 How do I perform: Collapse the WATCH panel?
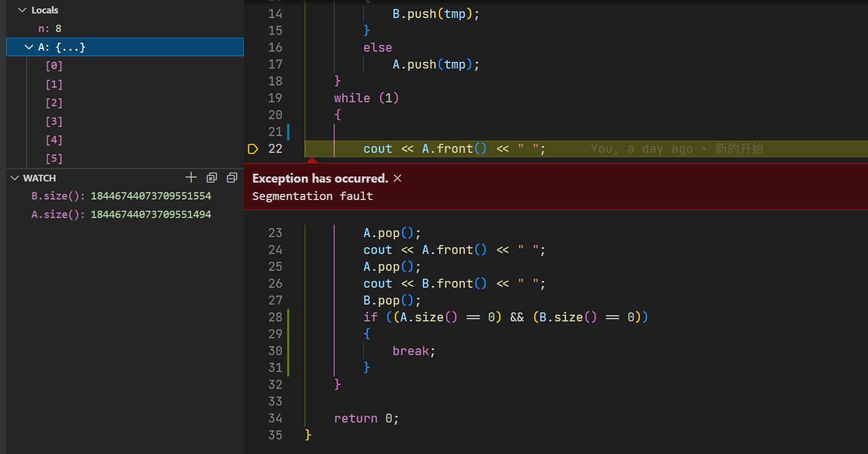[15, 178]
